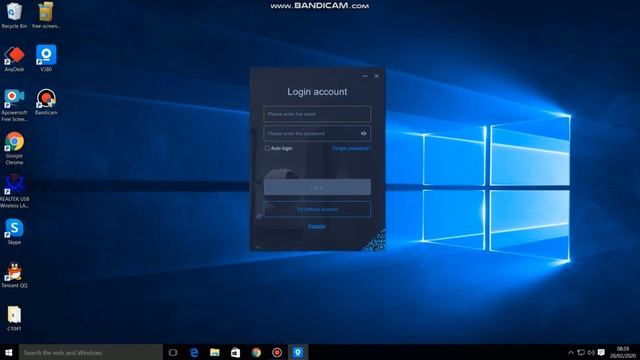Open the Action Center notifications icon
The width and height of the screenshot is (640, 360).
pyautogui.click(x=601, y=353)
